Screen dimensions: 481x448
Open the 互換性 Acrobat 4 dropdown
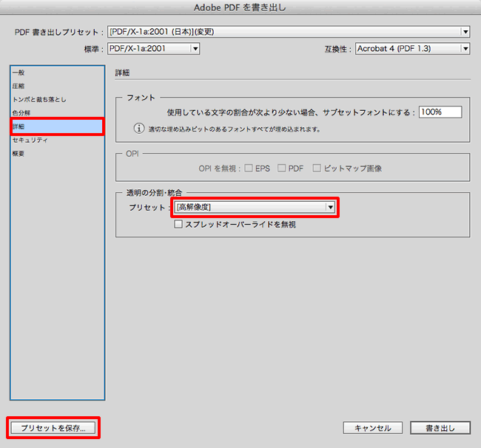pos(413,48)
